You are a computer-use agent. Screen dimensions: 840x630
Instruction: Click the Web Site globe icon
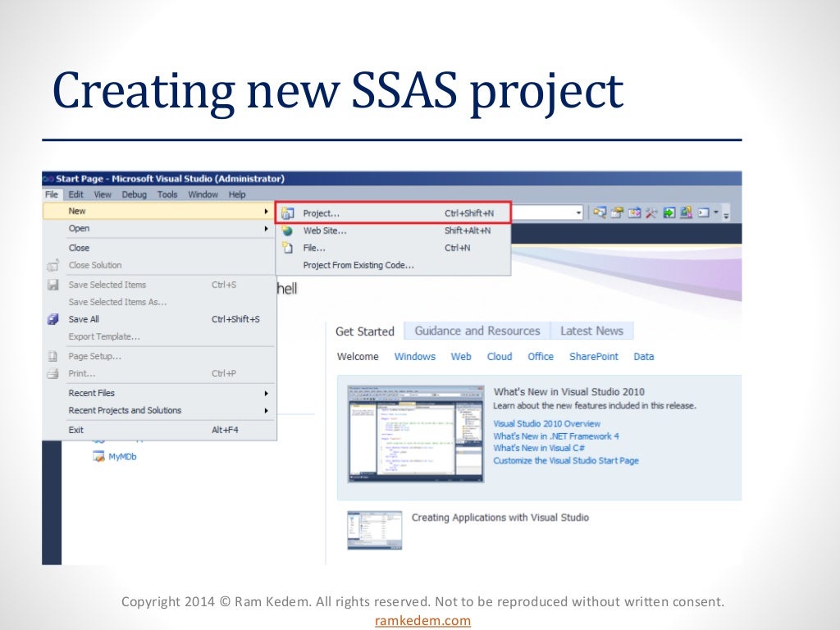288,231
